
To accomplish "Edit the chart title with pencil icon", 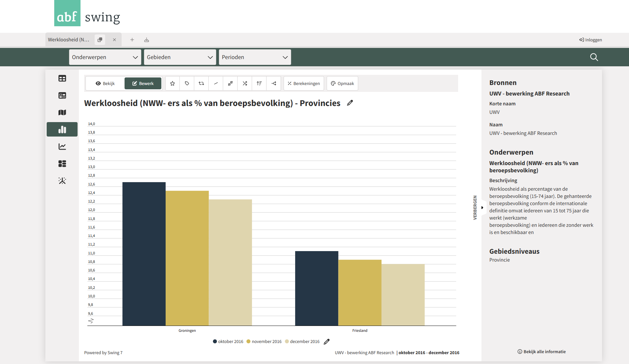I will (350, 103).
